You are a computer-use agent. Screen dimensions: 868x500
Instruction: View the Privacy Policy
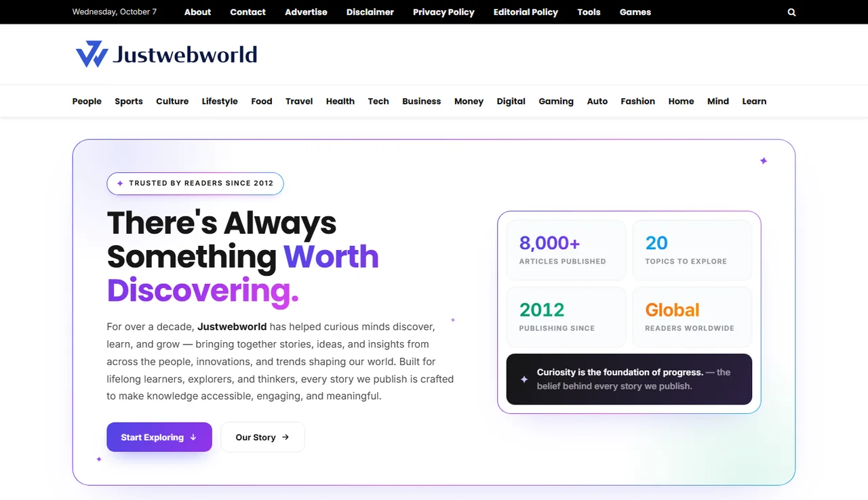443,12
